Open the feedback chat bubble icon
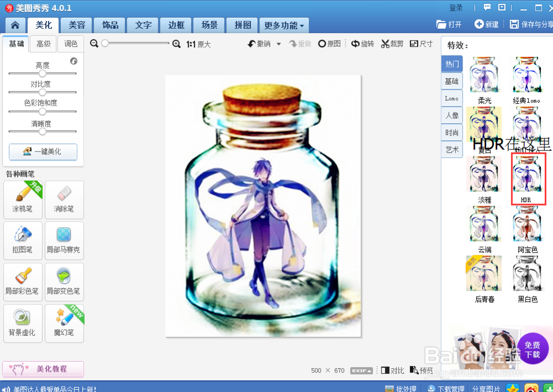Screen dimensions: 553x392 487,7
